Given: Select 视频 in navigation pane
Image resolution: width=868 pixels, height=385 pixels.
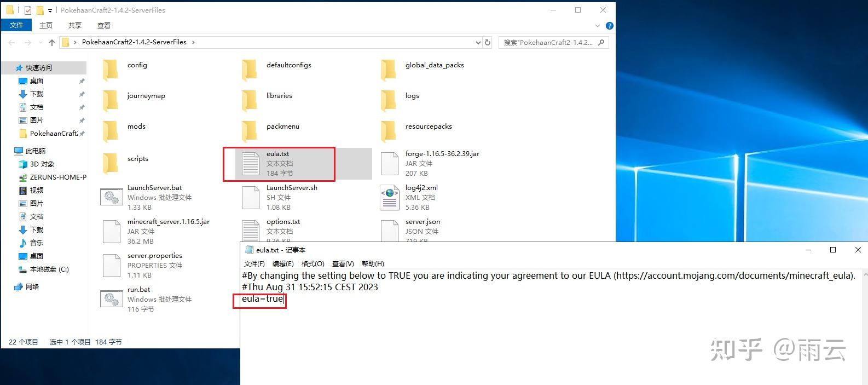Looking at the screenshot, I should coord(37,190).
